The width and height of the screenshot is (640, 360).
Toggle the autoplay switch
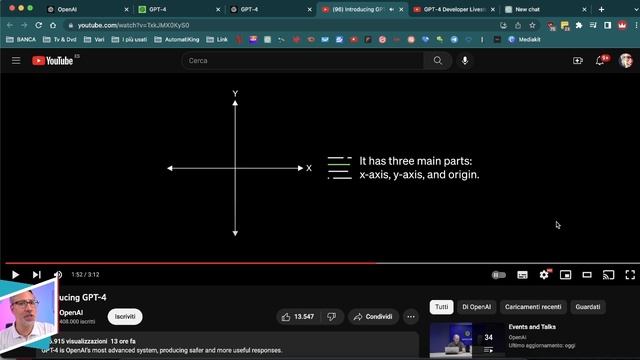coord(499,275)
